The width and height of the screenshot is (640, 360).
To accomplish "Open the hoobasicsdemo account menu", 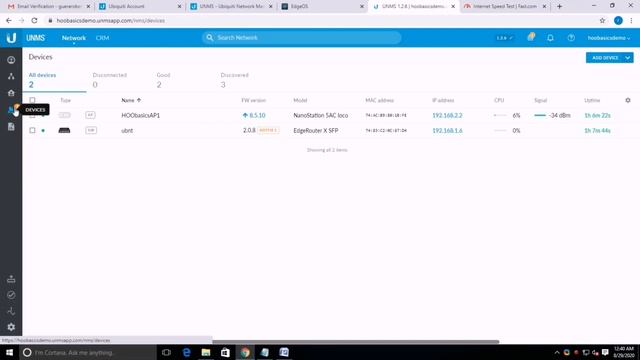I will click(x=609, y=38).
